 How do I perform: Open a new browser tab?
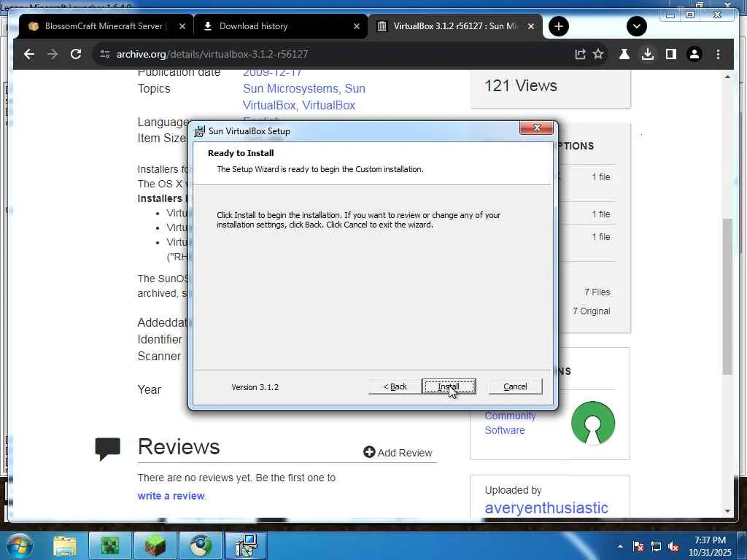[x=559, y=26]
